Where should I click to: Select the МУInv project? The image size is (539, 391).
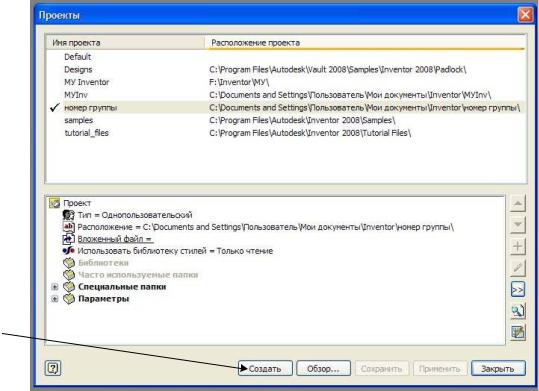point(76,95)
